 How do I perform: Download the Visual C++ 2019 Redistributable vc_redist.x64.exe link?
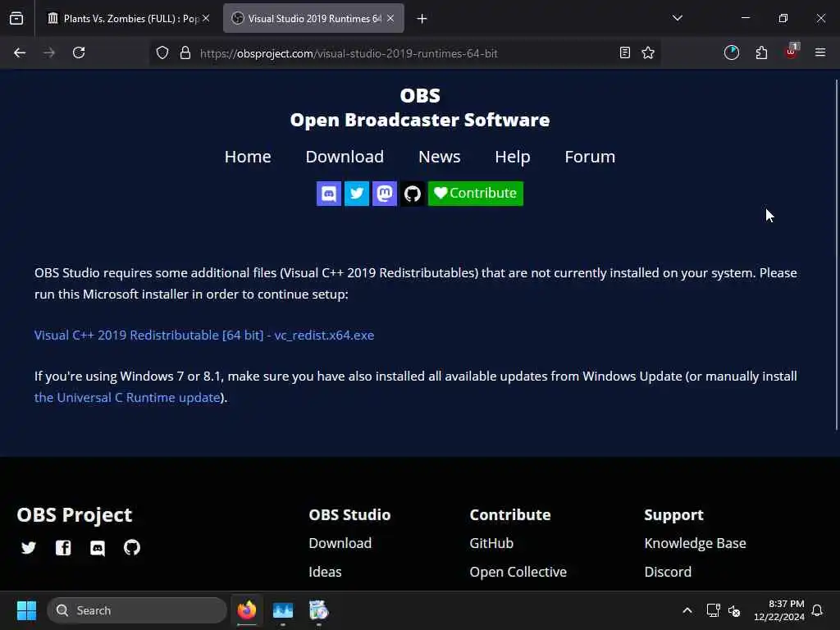click(x=204, y=336)
